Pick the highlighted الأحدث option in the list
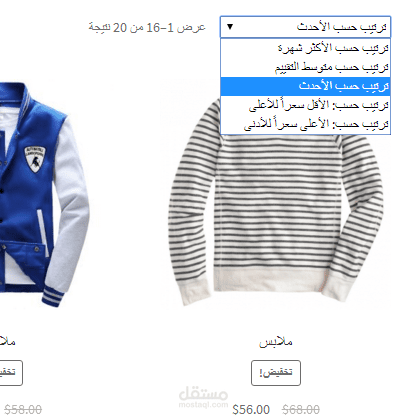 click(x=305, y=86)
